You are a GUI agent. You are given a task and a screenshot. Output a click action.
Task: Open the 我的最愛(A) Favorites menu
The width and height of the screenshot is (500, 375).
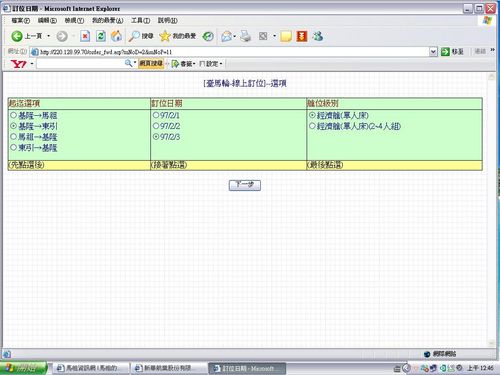tap(108, 21)
